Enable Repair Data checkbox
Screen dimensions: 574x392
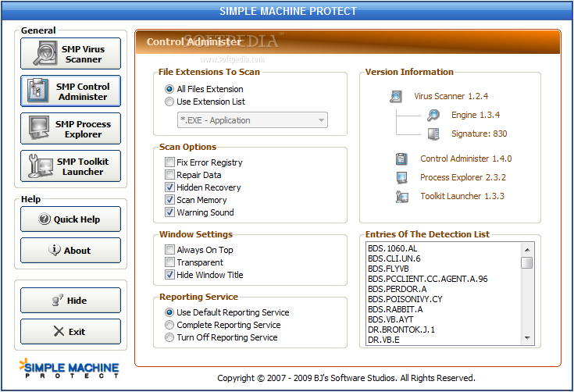tap(169, 175)
